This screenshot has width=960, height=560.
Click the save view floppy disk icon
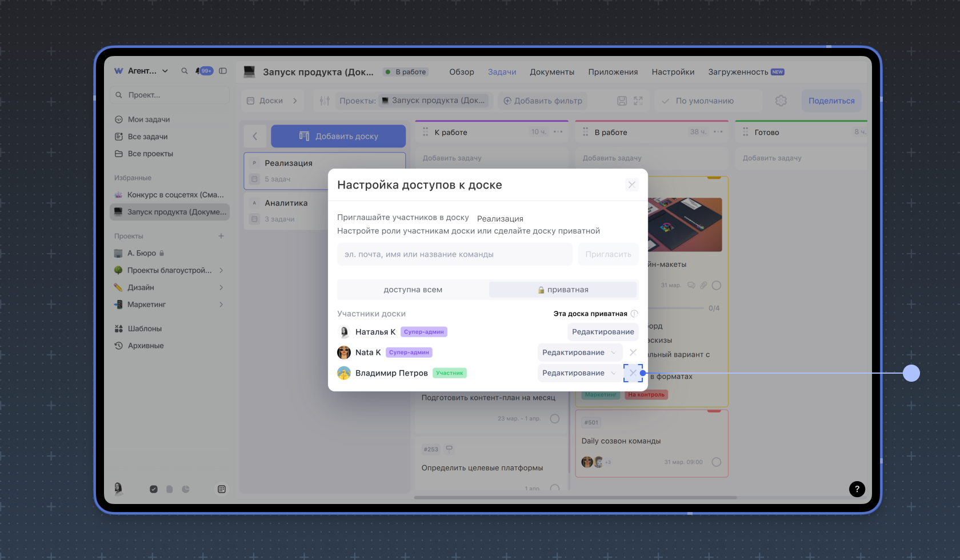tap(622, 101)
